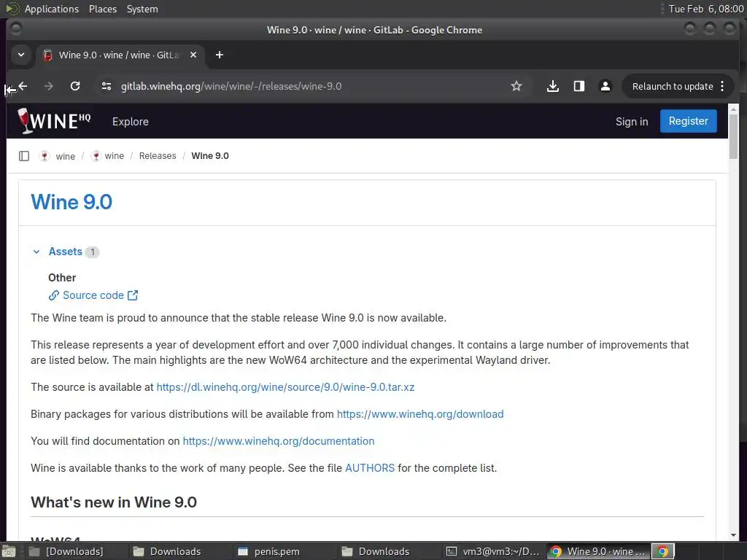This screenshot has height=560, width=747.
Task: Toggle Chrome side panel icon
Action: pos(578,86)
